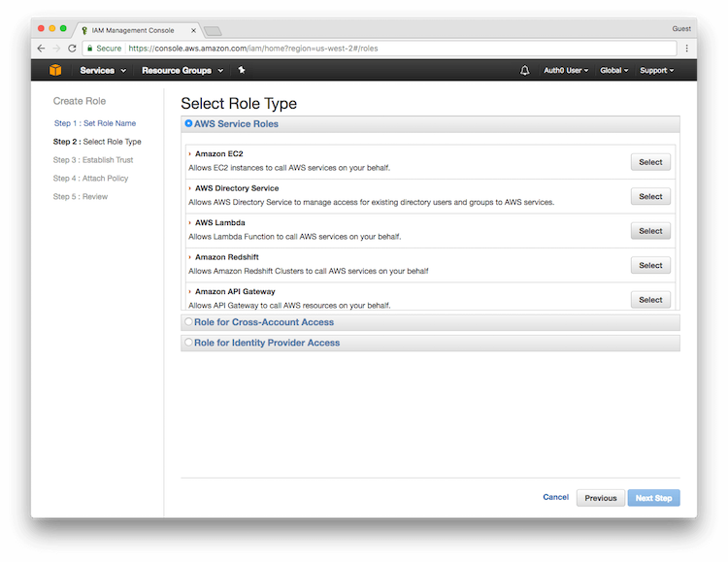
Task: Click the browser address bar URL
Action: point(253,49)
